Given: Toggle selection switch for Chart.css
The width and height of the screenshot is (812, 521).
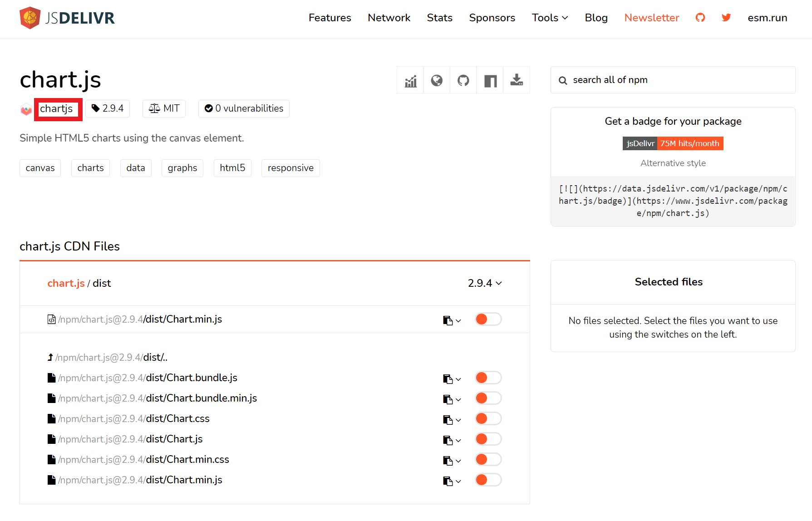Looking at the screenshot, I should tap(488, 418).
